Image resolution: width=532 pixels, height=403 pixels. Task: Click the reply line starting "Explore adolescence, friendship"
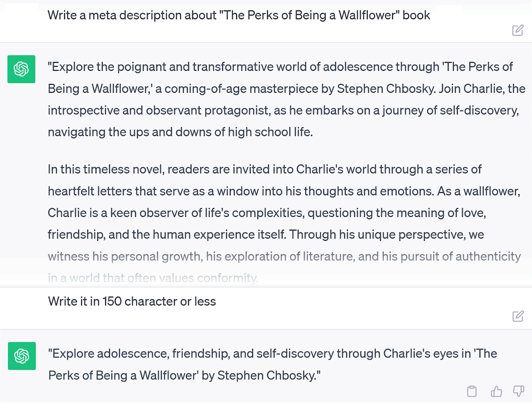click(x=272, y=353)
